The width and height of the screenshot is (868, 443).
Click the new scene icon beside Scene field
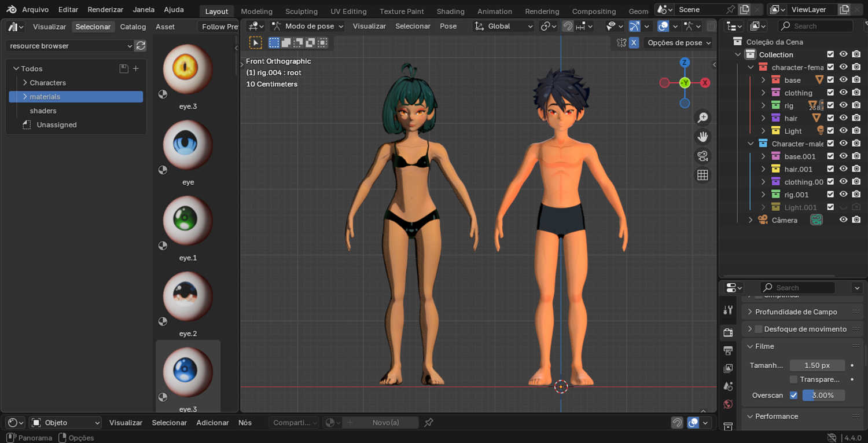click(745, 9)
